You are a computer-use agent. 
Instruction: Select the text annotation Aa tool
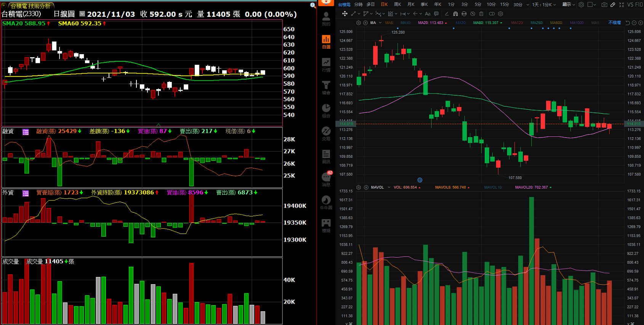pos(428,14)
